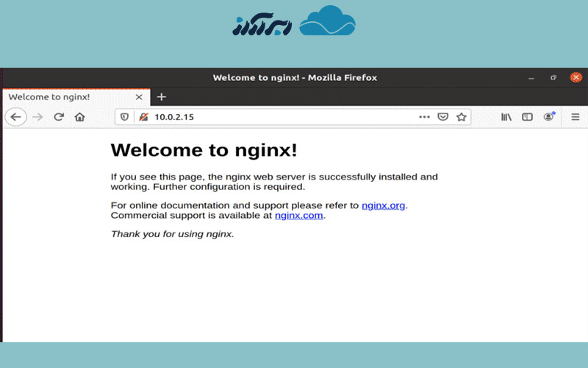Image resolution: width=588 pixels, height=368 pixels.
Task: Reload the current page
Action: [x=59, y=117]
